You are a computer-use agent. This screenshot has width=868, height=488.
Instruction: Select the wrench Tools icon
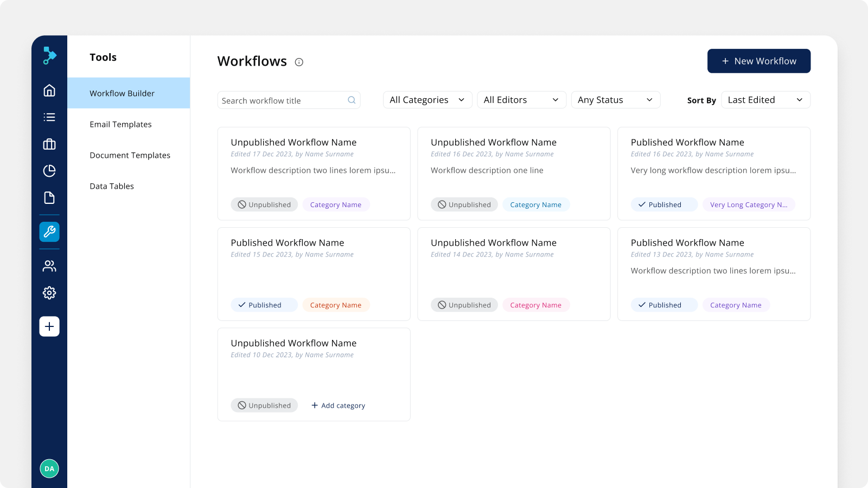[49, 232]
